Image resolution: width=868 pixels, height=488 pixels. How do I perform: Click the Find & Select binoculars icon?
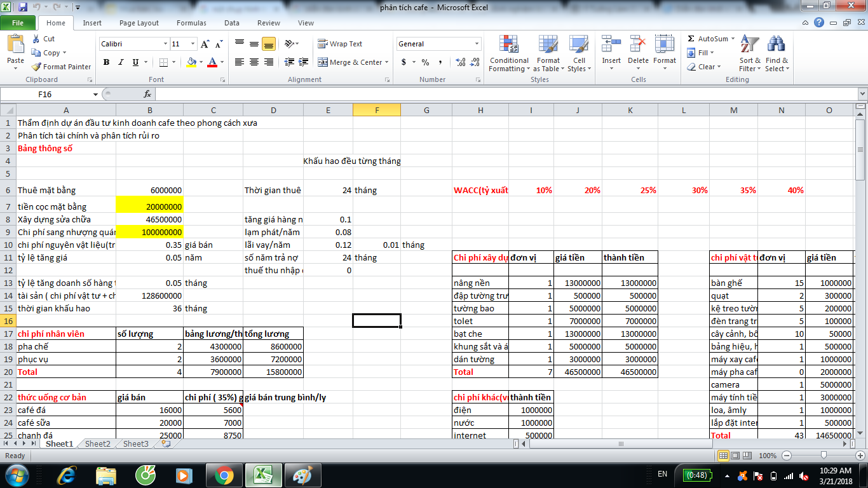pos(776,46)
